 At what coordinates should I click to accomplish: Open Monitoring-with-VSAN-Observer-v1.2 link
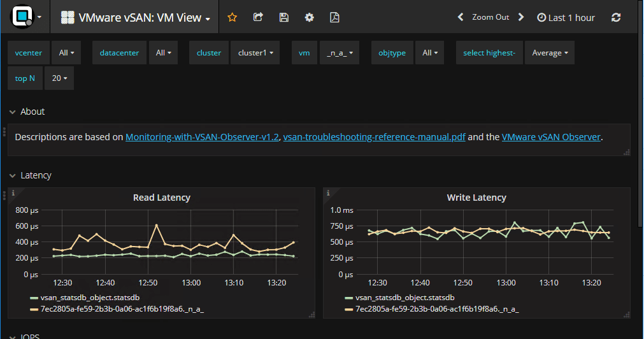click(202, 137)
